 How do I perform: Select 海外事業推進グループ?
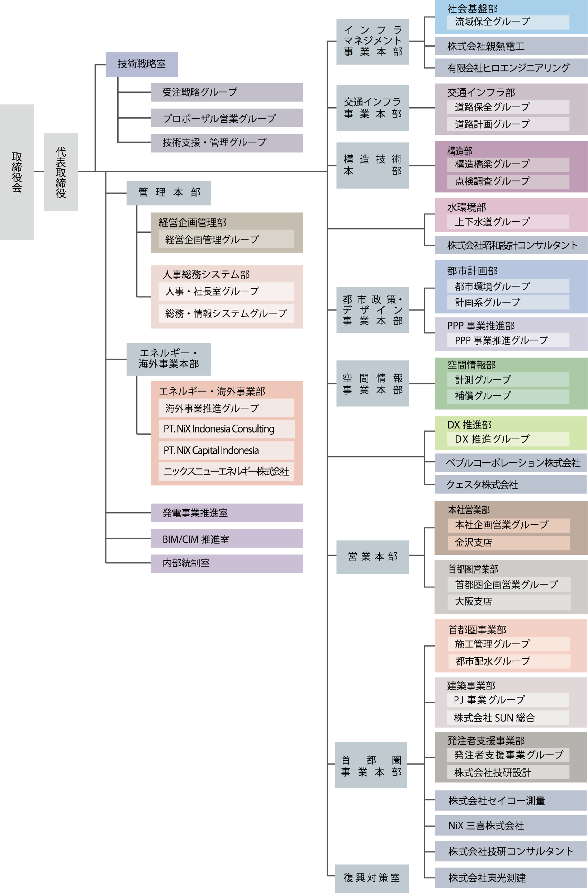pos(226,408)
